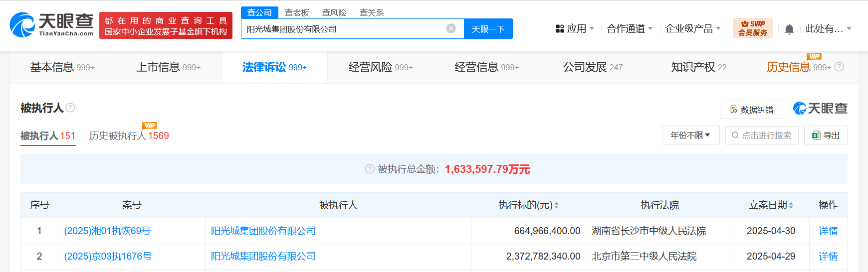Open the 法律诉讼 tab
Image resolution: width=868 pixels, height=272 pixels.
(274, 67)
